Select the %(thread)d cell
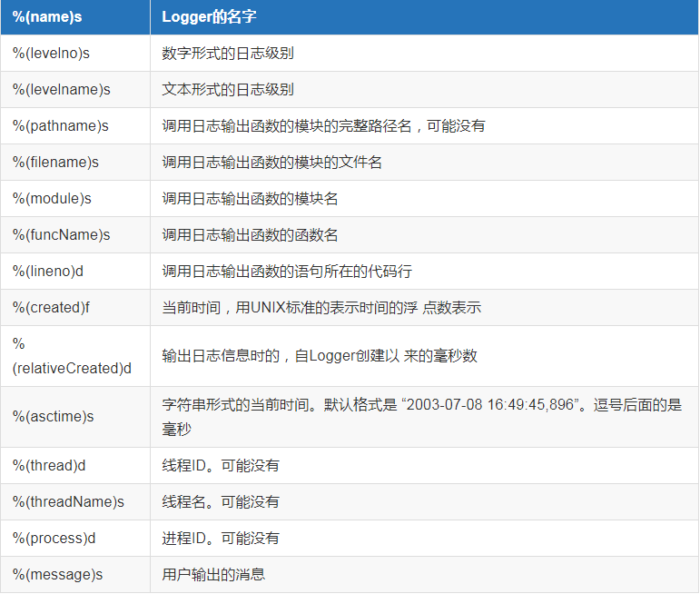Screen dimensions: 700x594 [75, 465]
